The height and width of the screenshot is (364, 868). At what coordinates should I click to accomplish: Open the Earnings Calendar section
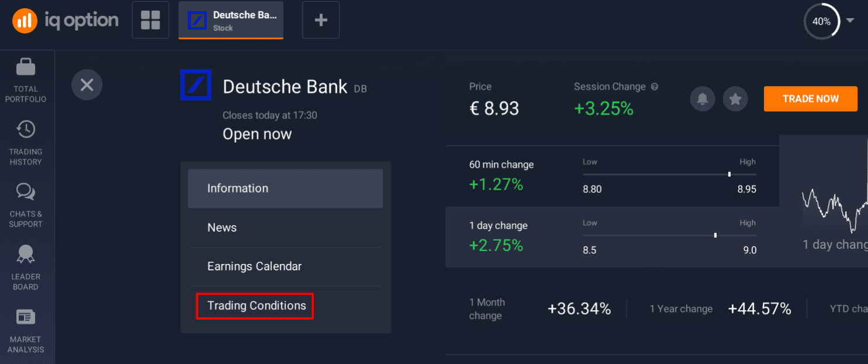pyautogui.click(x=254, y=266)
